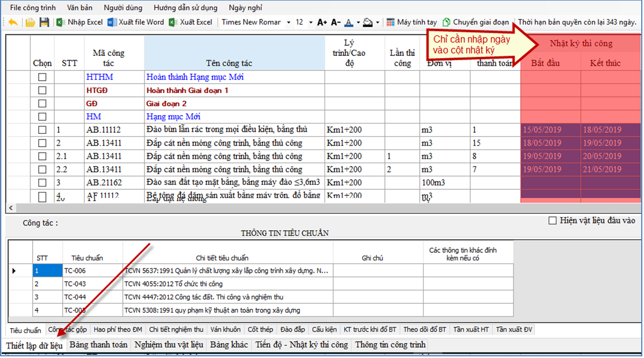This screenshot has height=358, width=644.
Task: Switch to Tiến độ - Nhật ký thi công tab
Action: click(301, 345)
